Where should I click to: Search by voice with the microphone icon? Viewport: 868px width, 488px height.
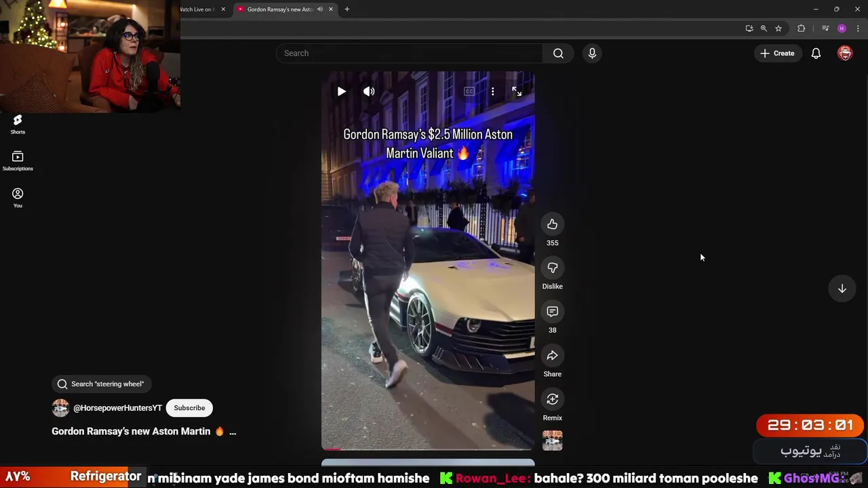click(x=592, y=53)
